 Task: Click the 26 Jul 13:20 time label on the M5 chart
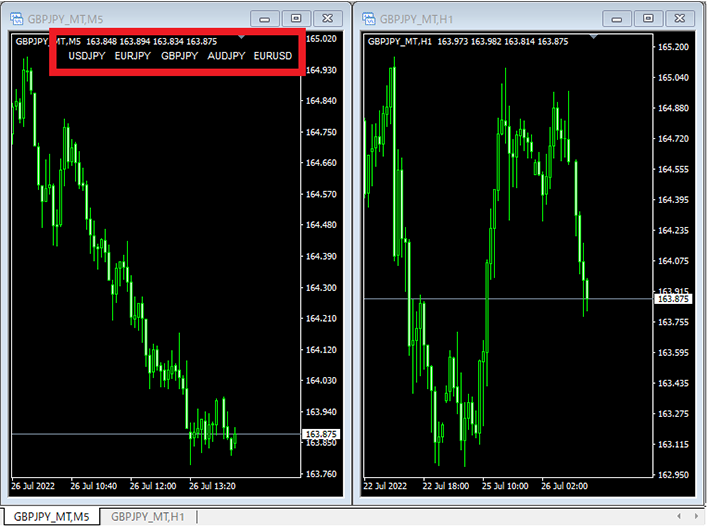tap(213, 486)
